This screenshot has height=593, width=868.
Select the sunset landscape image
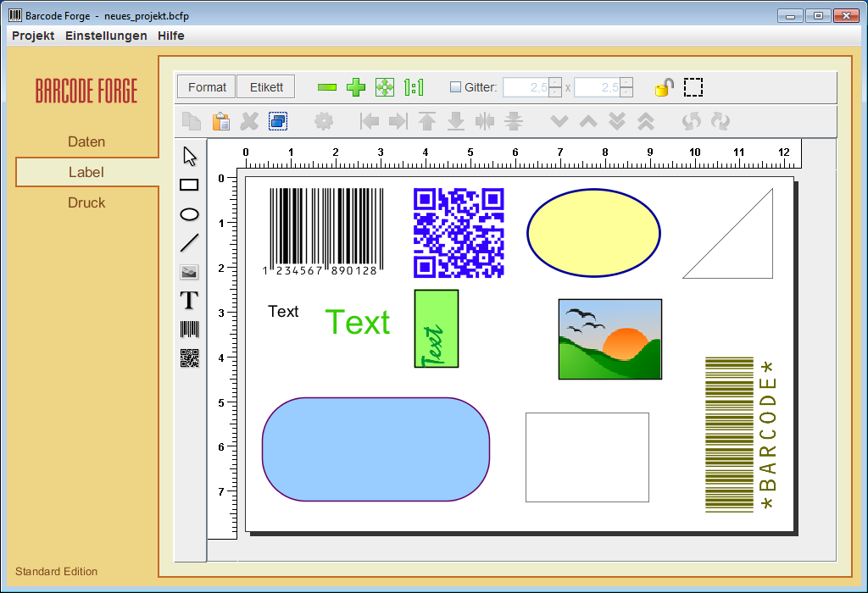click(610, 339)
